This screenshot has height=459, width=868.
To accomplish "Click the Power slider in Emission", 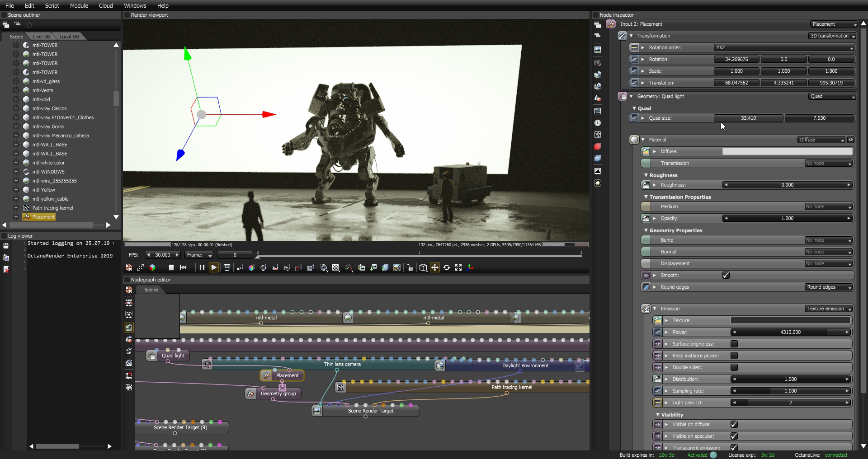I will (x=790, y=332).
